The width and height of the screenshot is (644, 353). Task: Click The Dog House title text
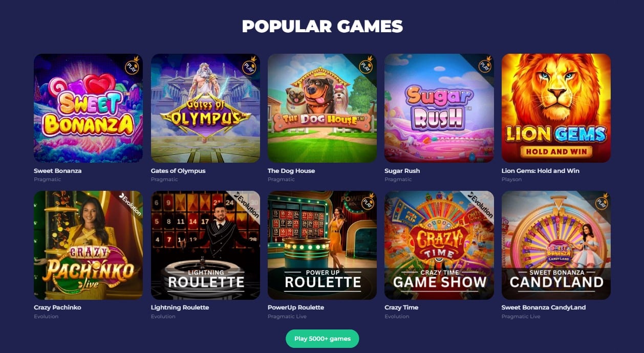point(291,171)
